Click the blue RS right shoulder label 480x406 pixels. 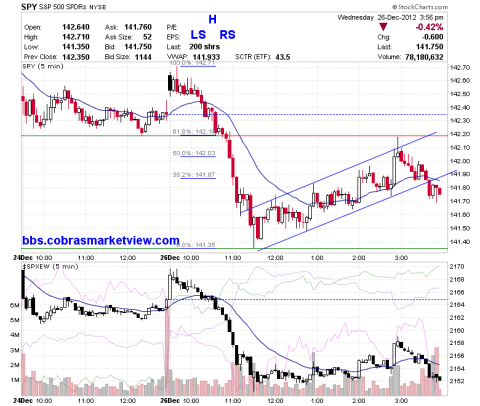click(227, 35)
